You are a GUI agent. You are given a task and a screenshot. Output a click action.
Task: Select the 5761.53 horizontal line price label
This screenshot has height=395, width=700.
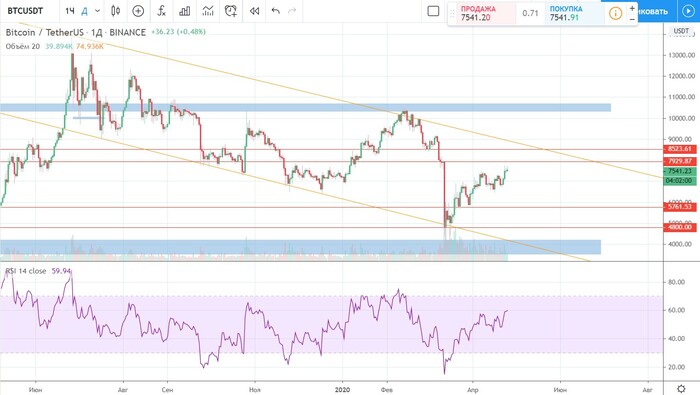[679, 207]
